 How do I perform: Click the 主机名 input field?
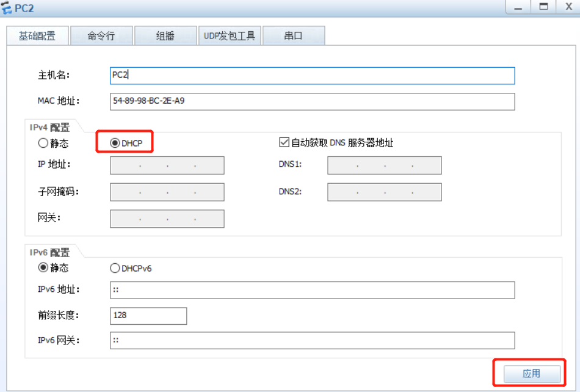[312, 76]
